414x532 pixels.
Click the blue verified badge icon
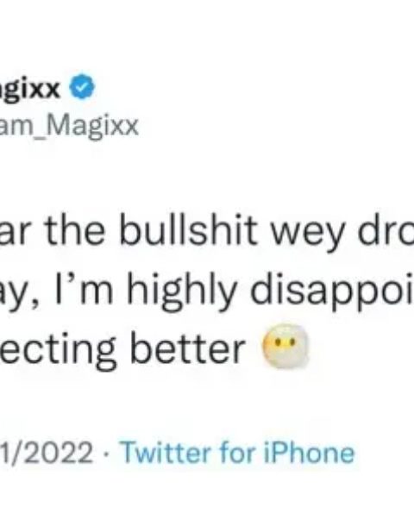tap(82, 87)
